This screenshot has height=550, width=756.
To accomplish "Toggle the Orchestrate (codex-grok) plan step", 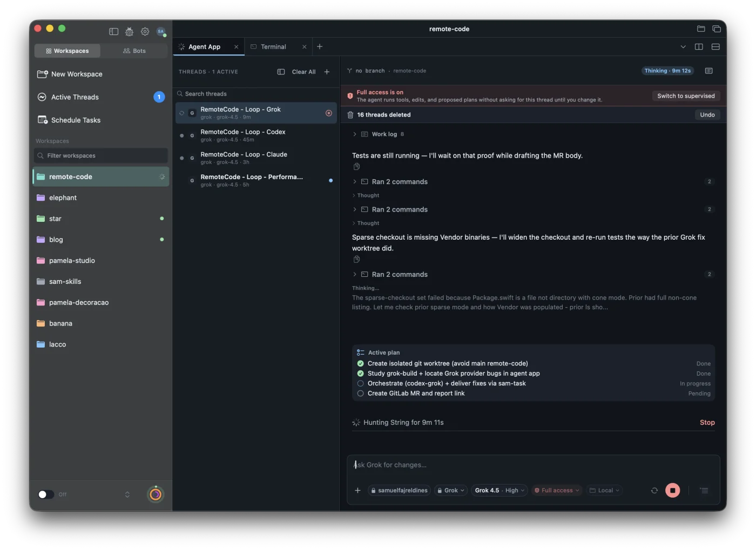I will click(x=361, y=384).
